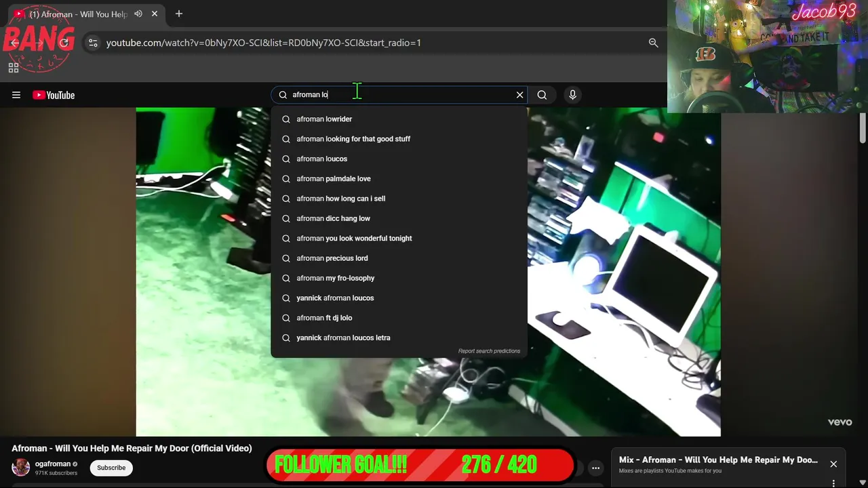
Task: Pick 'afroman ft dj lolo' suggestion
Action: click(399, 318)
